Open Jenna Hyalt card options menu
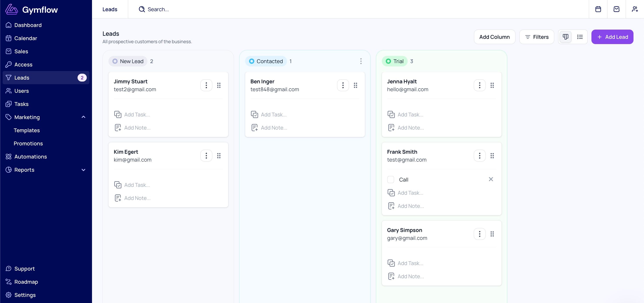The width and height of the screenshot is (644, 303). coord(479,85)
